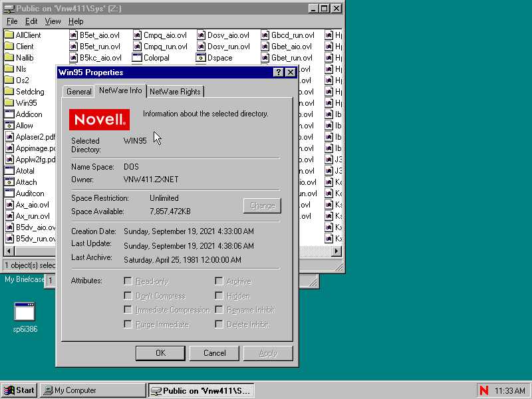Click the taskbar clock showing 11:33 AM
The height and width of the screenshot is (399, 532).
coord(509,391)
